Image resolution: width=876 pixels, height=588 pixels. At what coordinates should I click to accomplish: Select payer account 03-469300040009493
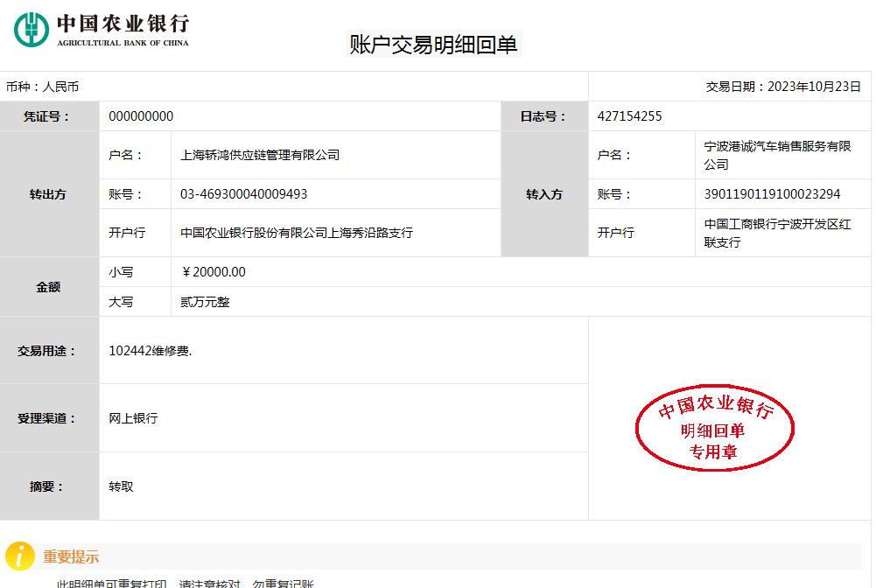(x=243, y=194)
